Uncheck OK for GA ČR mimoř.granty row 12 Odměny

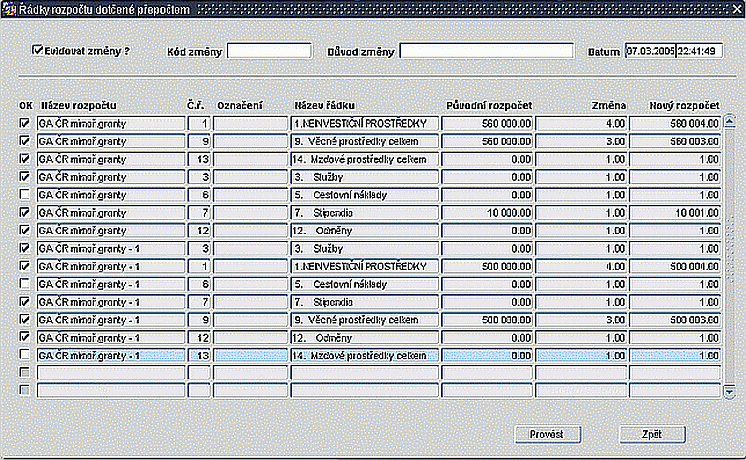point(24,230)
